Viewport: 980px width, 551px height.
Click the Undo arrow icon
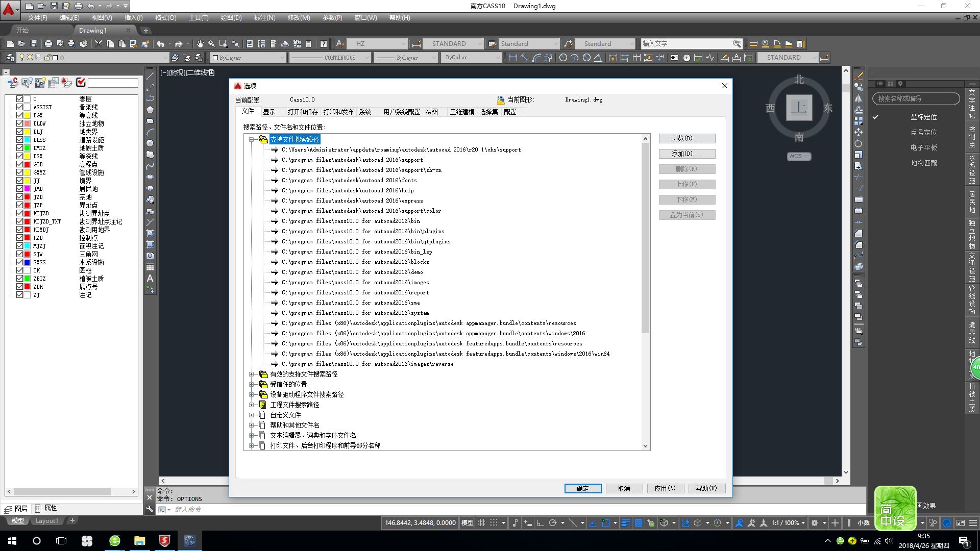pyautogui.click(x=161, y=44)
